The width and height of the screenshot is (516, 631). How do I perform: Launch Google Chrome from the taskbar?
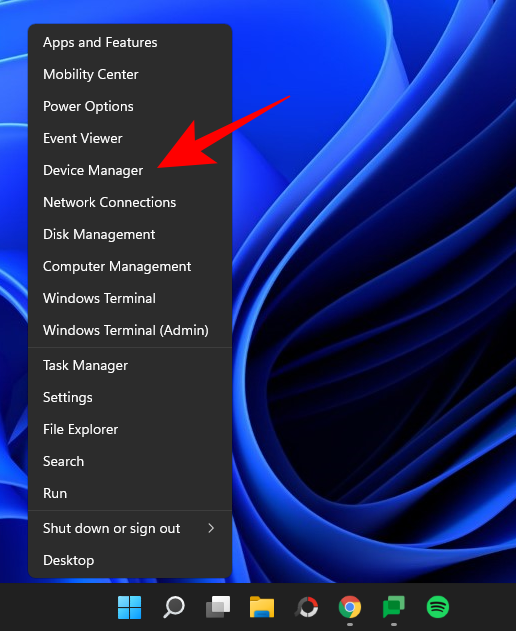(x=350, y=607)
